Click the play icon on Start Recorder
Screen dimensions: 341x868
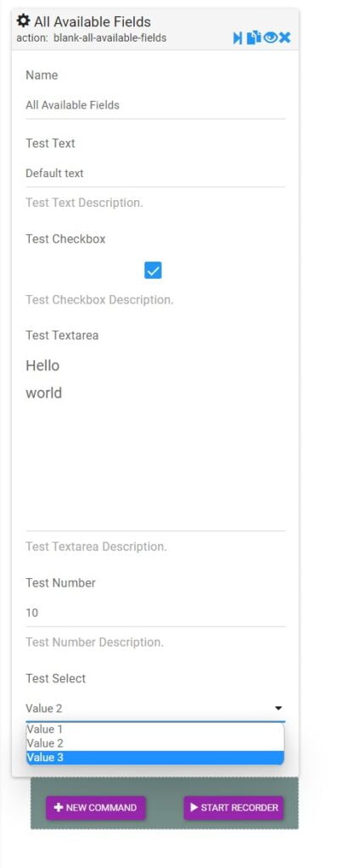click(x=193, y=808)
